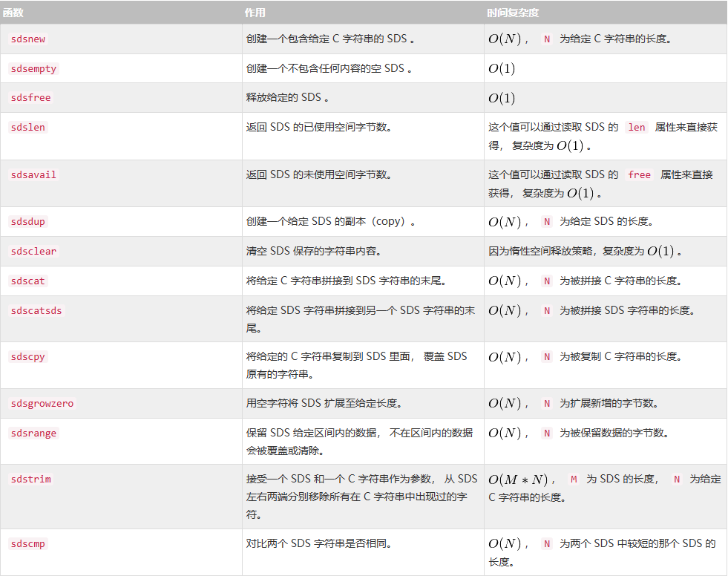Click the M code tag in sdstrim row
728x576 pixels.
point(574,480)
